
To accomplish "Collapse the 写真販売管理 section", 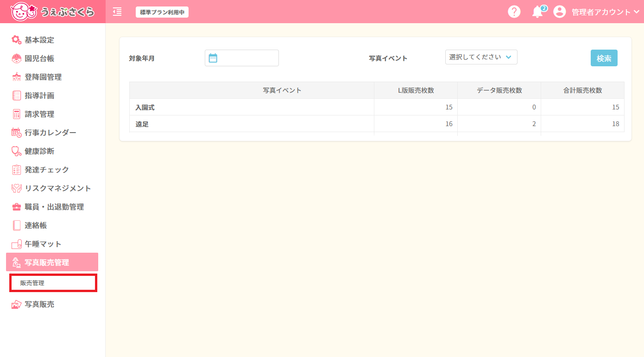I will point(52,262).
